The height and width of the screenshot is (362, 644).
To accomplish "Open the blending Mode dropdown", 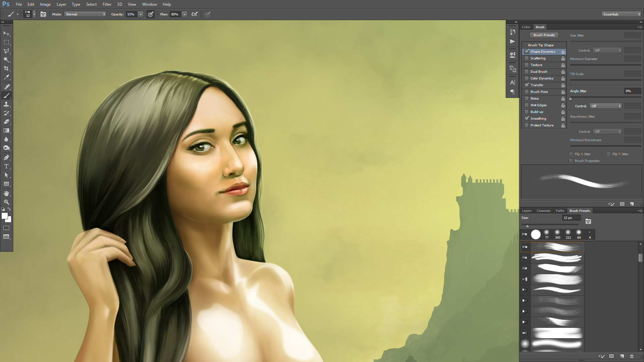I will (86, 14).
